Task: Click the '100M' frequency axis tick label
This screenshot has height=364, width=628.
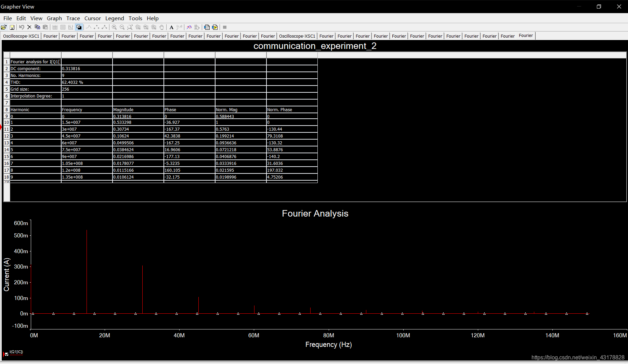Action: coord(403,335)
